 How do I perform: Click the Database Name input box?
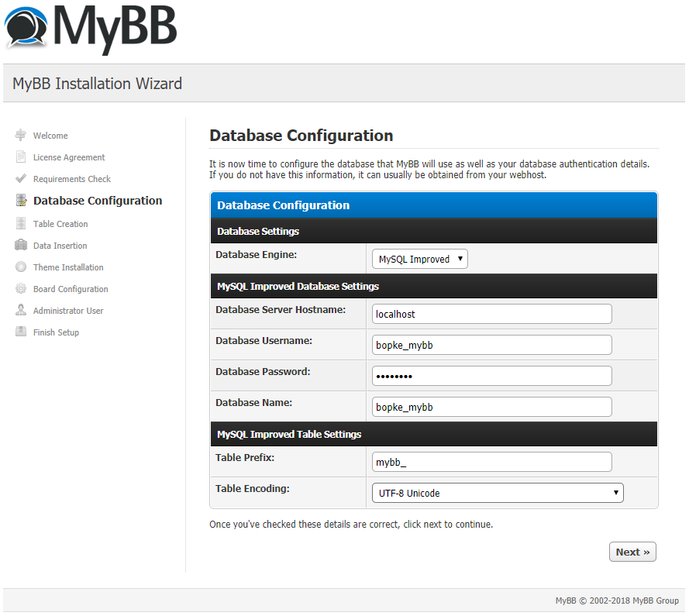pos(491,407)
